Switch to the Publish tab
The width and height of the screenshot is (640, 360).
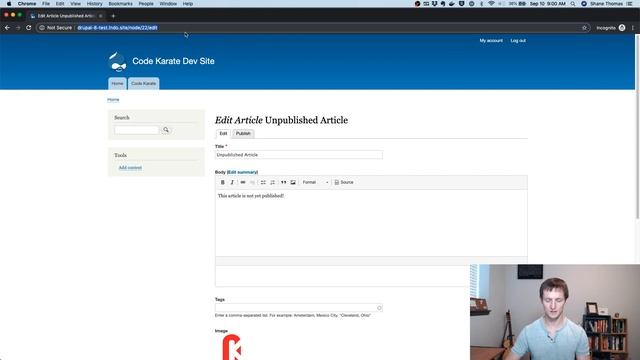(243, 133)
